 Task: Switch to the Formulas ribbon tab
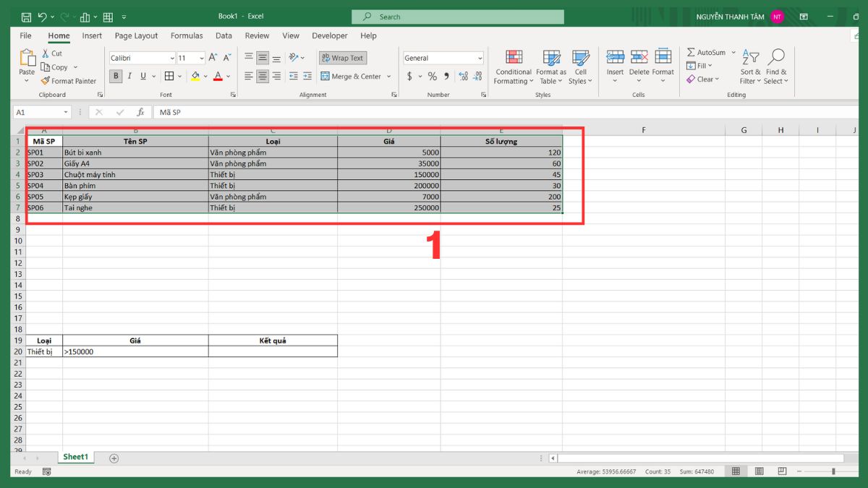coord(187,35)
